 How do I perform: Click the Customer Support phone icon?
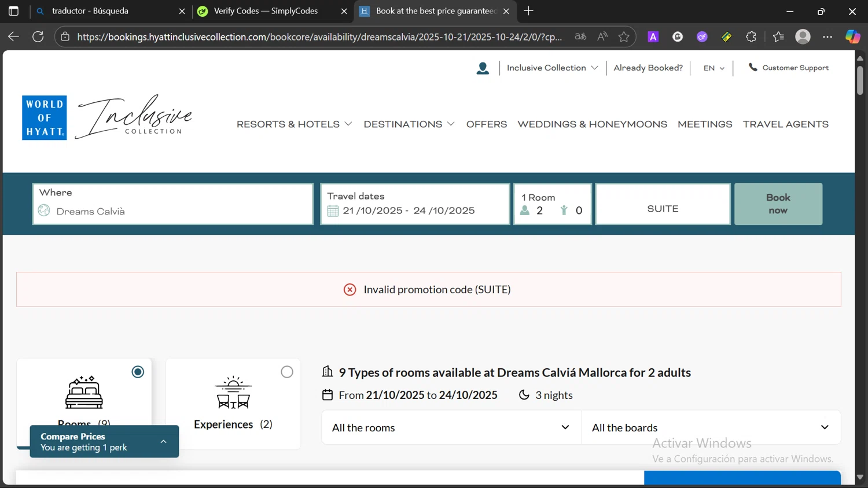pyautogui.click(x=752, y=68)
